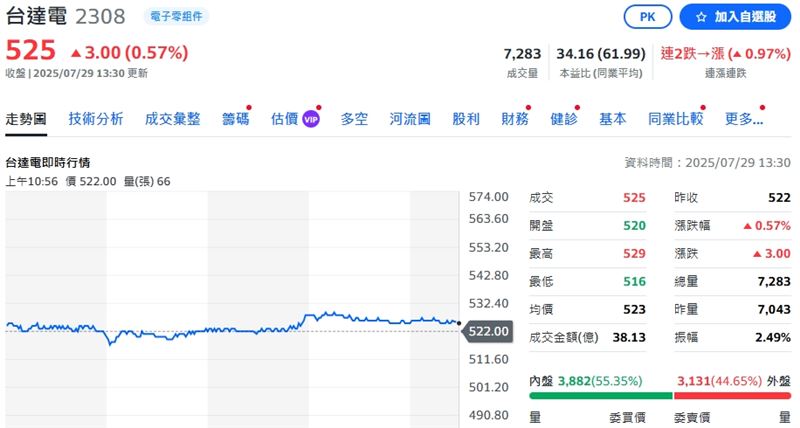
Task: Click the 內盤 3,882(55.35%) label
Action: click(586, 381)
